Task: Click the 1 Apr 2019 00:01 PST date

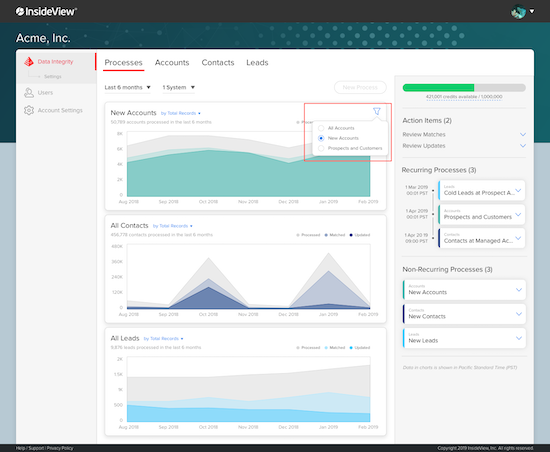Action: click(x=416, y=214)
